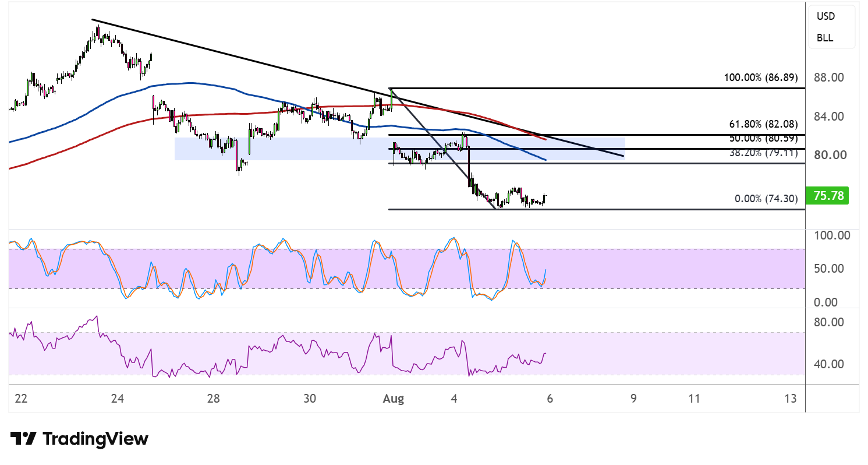
Task: Click the 40.00 RSI axis label
Action: pyautogui.click(x=828, y=364)
